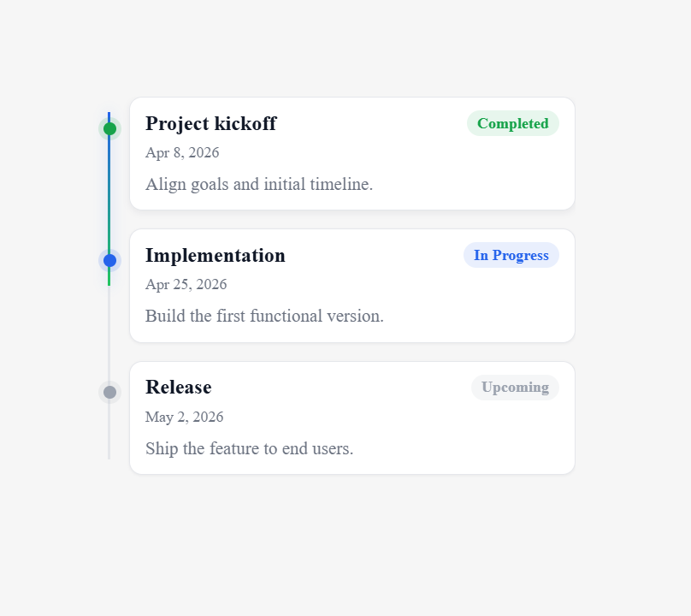691x616 pixels.
Task: Click 'Align goals and initial timeline' description
Action: pyautogui.click(x=259, y=184)
